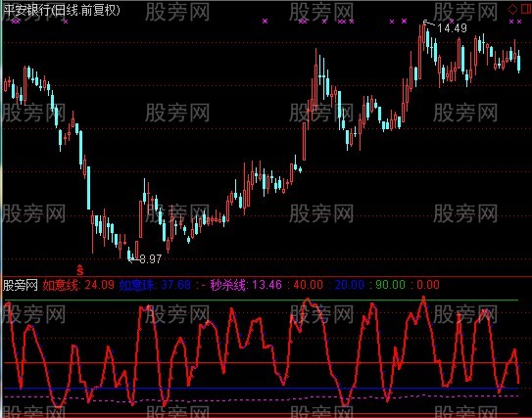Click the red 0.00 parameter value
This screenshot has width=532, height=418.
(x=428, y=285)
